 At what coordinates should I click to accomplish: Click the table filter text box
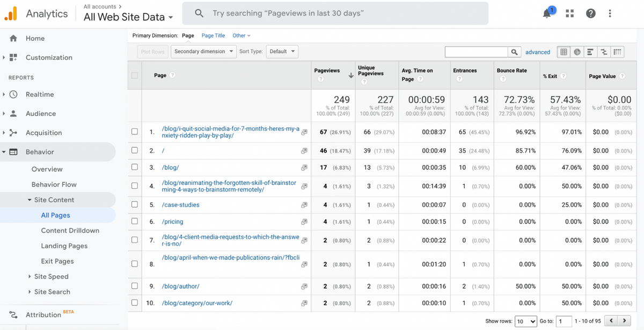(x=477, y=52)
